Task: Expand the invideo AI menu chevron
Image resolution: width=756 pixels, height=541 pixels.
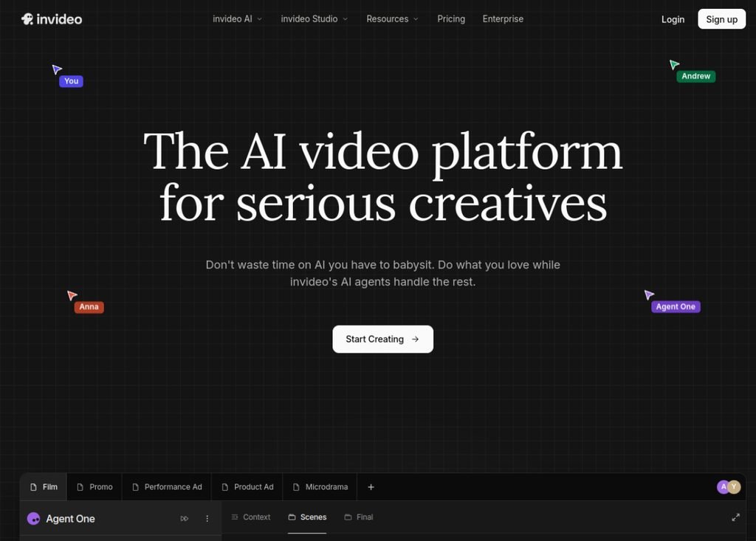Action: pos(259,19)
